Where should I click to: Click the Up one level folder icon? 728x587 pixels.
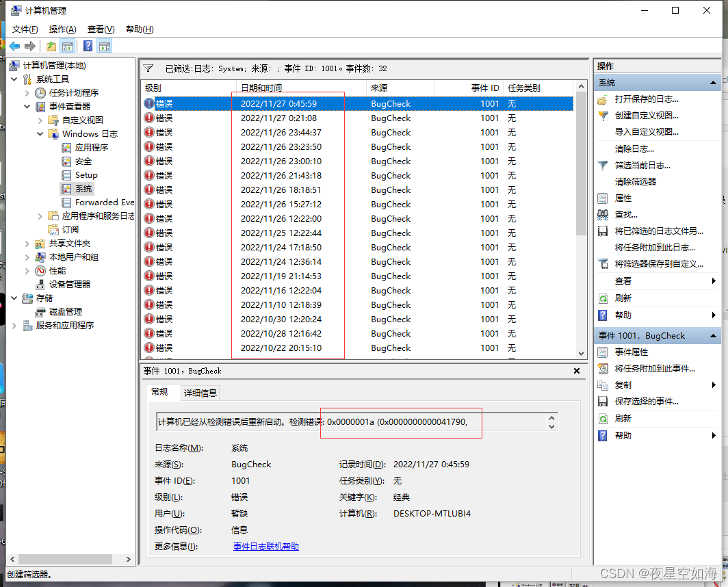tap(51, 46)
